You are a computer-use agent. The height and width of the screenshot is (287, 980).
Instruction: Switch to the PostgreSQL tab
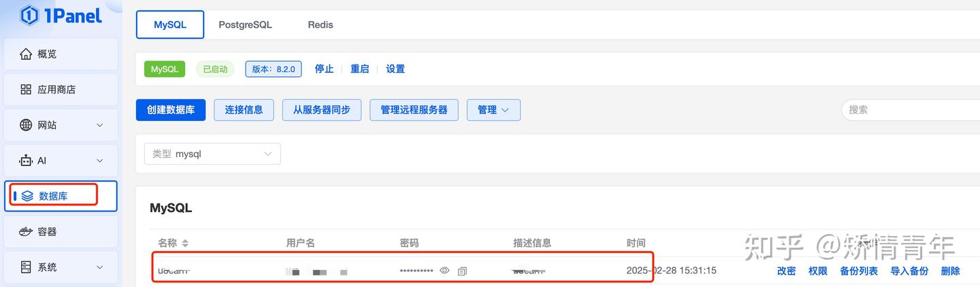click(x=245, y=24)
